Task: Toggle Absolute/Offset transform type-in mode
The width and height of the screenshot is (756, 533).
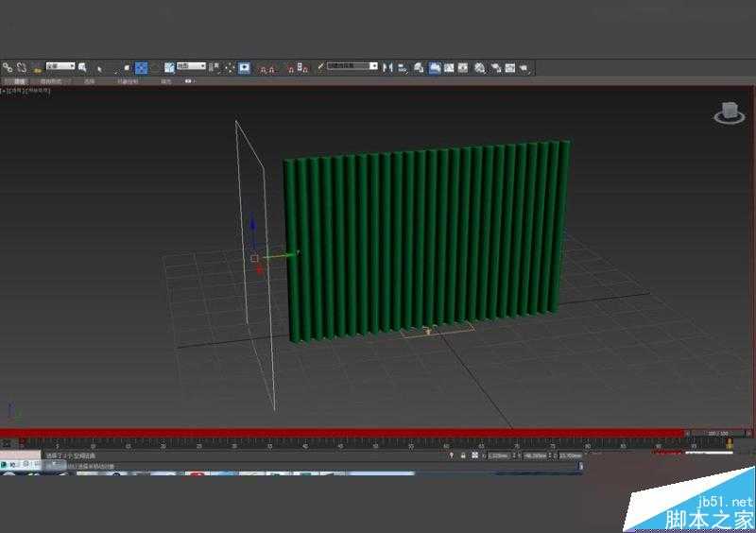Action: click(x=475, y=455)
